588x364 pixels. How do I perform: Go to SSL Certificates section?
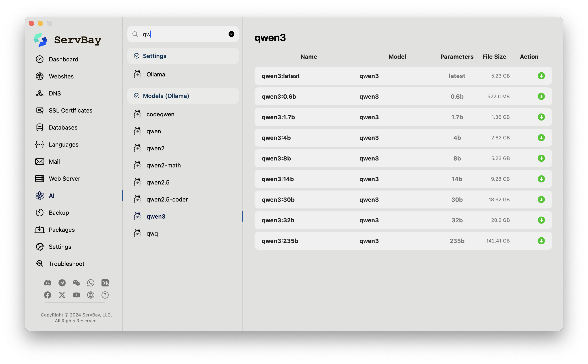click(x=70, y=110)
